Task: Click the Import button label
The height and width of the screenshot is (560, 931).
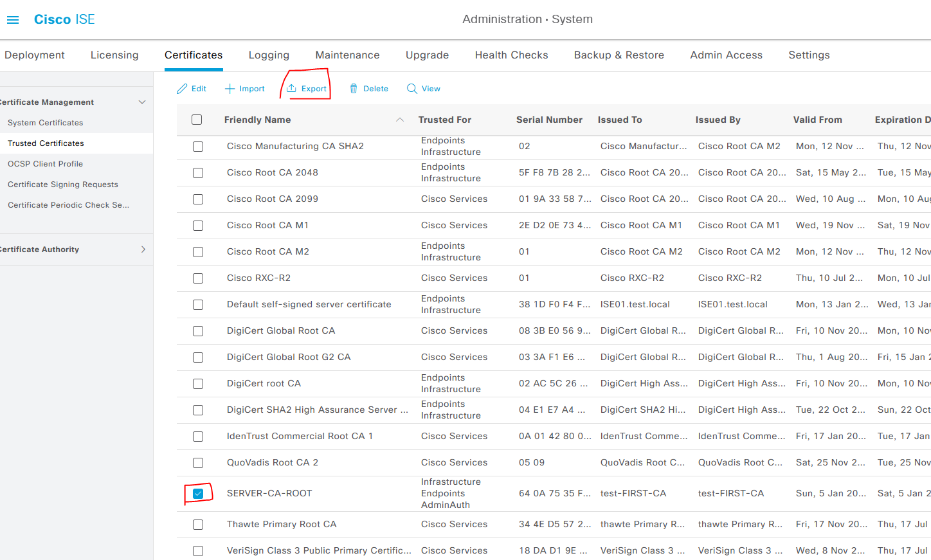Action: coord(252,89)
